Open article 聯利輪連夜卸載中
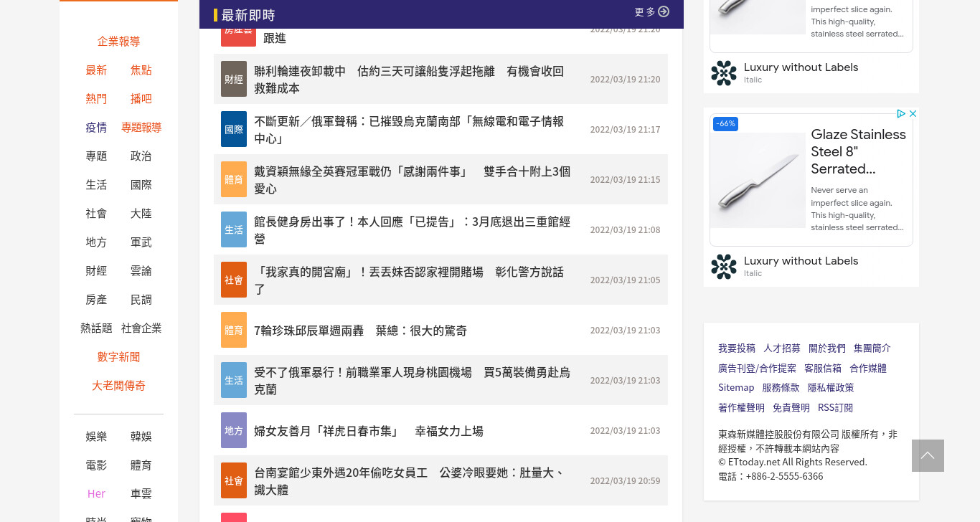Viewport: 980px width, 522px height. coord(409,80)
